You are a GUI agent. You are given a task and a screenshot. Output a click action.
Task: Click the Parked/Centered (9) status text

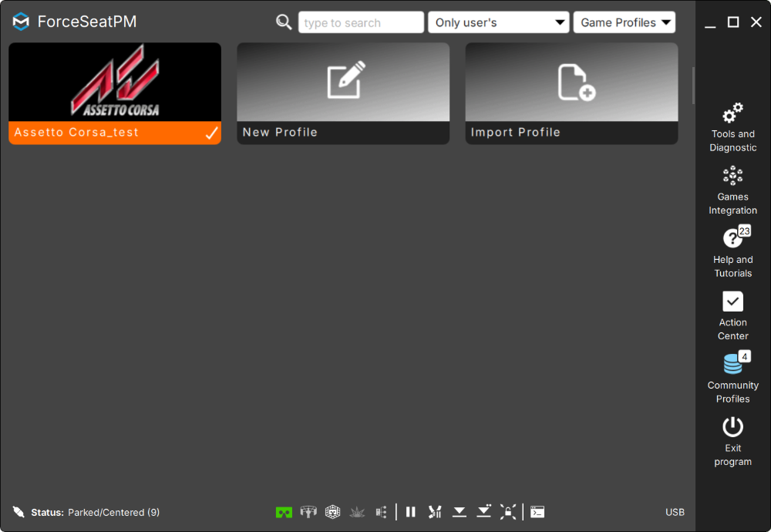point(113,512)
